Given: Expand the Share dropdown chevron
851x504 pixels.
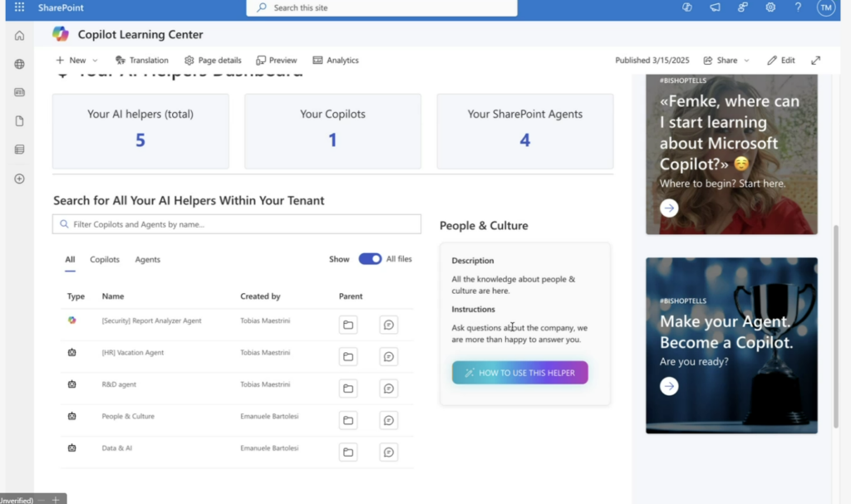Looking at the screenshot, I should pos(746,61).
